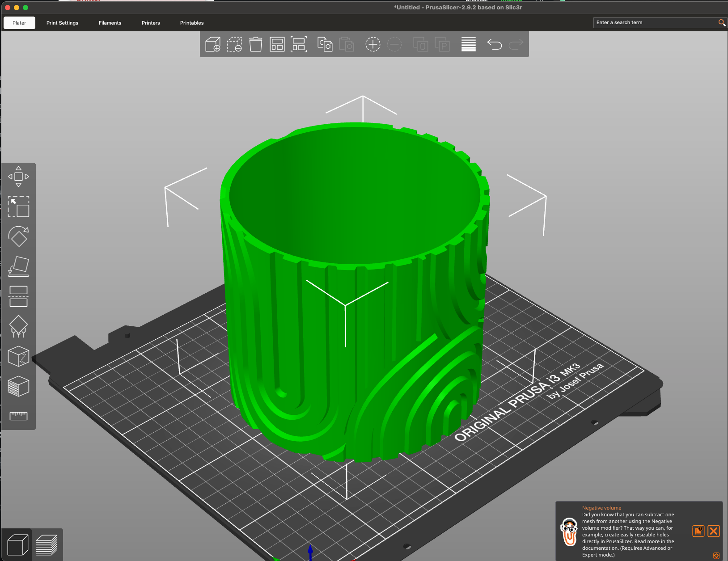Copy the selection with the Copy icon
This screenshot has width=728, height=561.
click(325, 44)
